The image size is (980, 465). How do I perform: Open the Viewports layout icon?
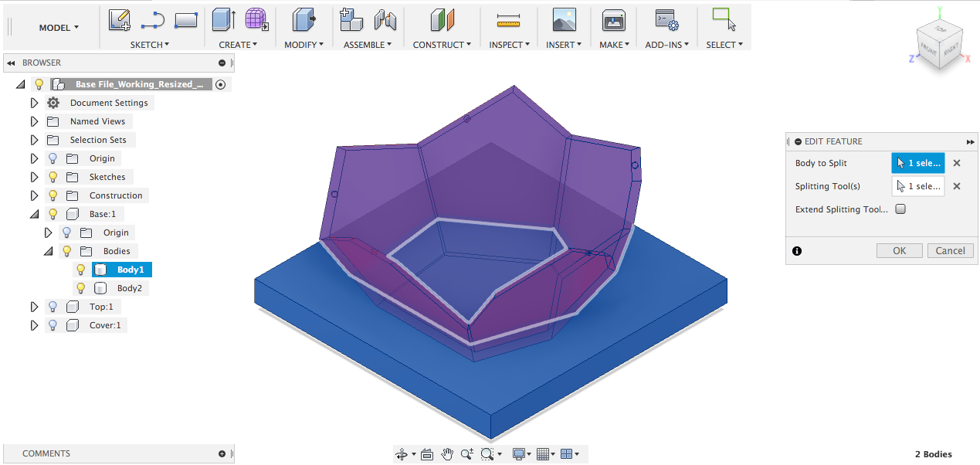[x=566, y=454]
